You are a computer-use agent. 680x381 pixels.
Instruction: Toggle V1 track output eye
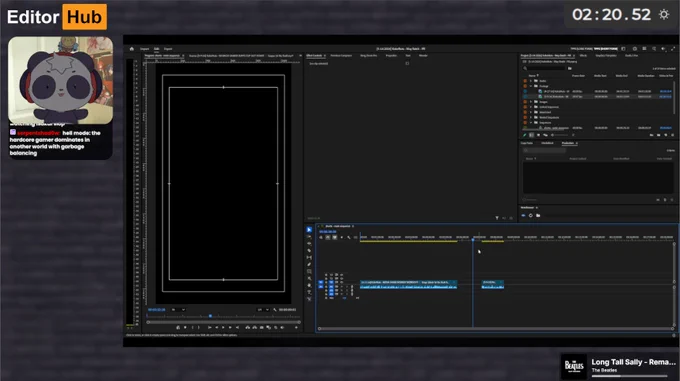(342, 282)
